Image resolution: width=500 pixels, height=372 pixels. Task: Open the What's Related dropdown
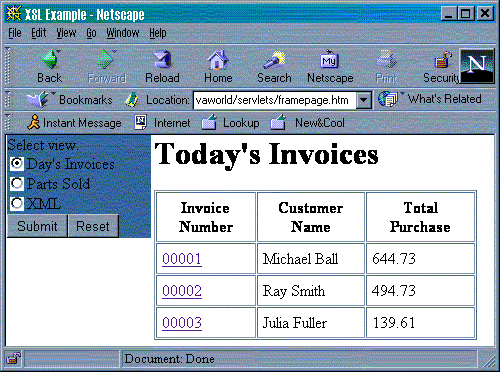pyautogui.click(x=430, y=99)
